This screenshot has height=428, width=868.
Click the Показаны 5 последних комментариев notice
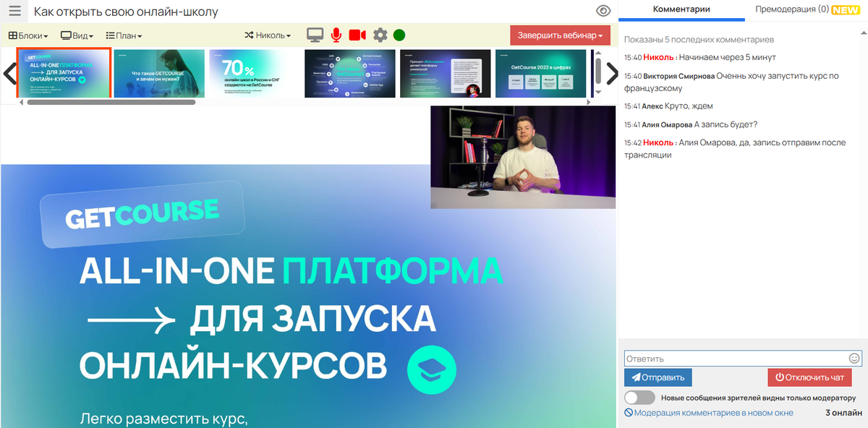pyautogui.click(x=699, y=39)
